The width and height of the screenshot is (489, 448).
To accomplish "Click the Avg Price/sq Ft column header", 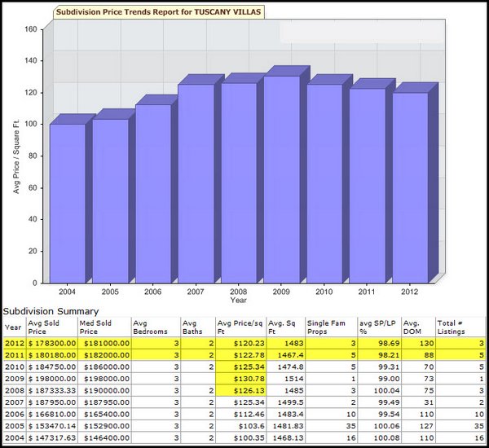I will pos(240,327).
